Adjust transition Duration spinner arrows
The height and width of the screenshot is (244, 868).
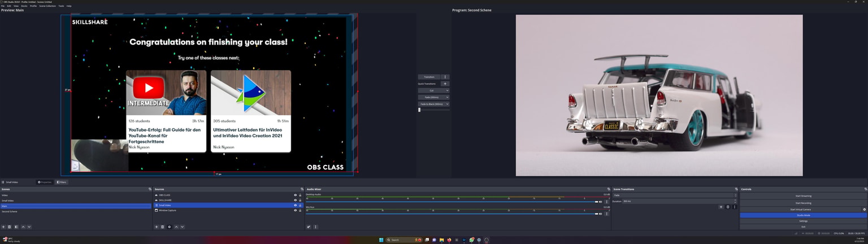pos(735,201)
